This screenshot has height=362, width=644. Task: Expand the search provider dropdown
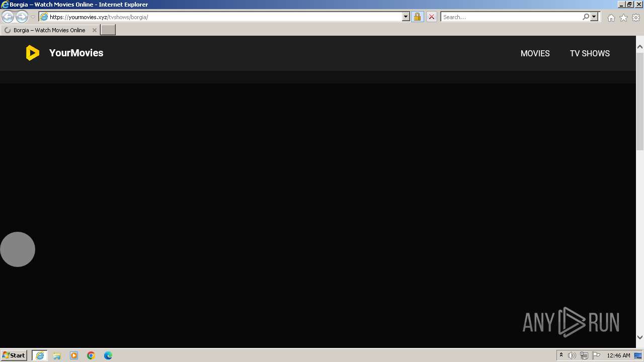pyautogui.click(x=594, y=17)
